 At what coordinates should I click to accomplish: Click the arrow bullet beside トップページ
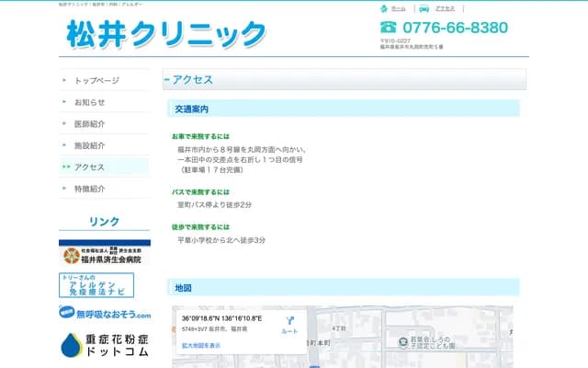point(64,81)
